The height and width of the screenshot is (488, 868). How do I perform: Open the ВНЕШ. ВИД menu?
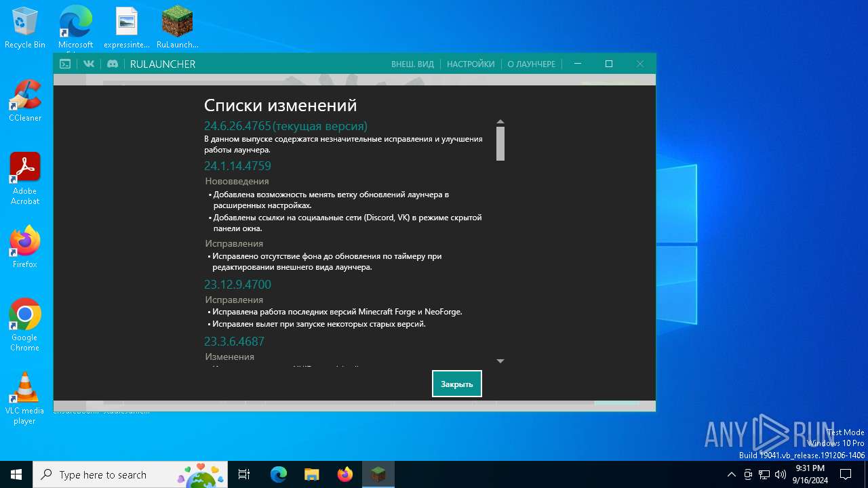412,64
